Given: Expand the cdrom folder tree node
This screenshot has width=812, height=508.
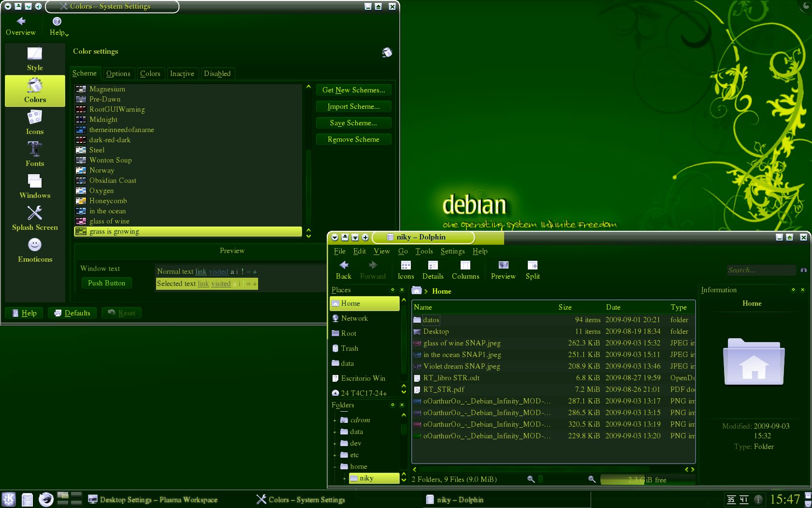Looking at the screenshot, I should 334,420.
